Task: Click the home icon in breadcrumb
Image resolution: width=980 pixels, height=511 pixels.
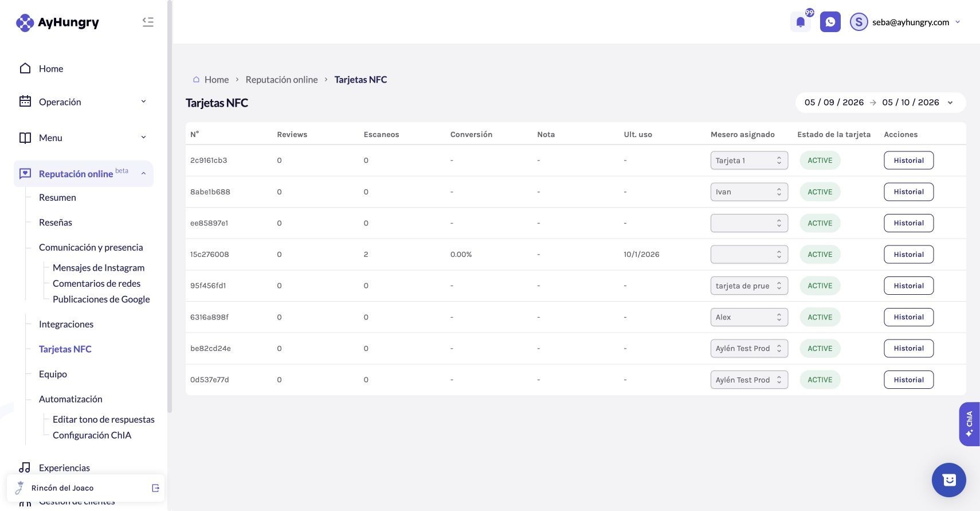Action: click(x=196, y=80)
